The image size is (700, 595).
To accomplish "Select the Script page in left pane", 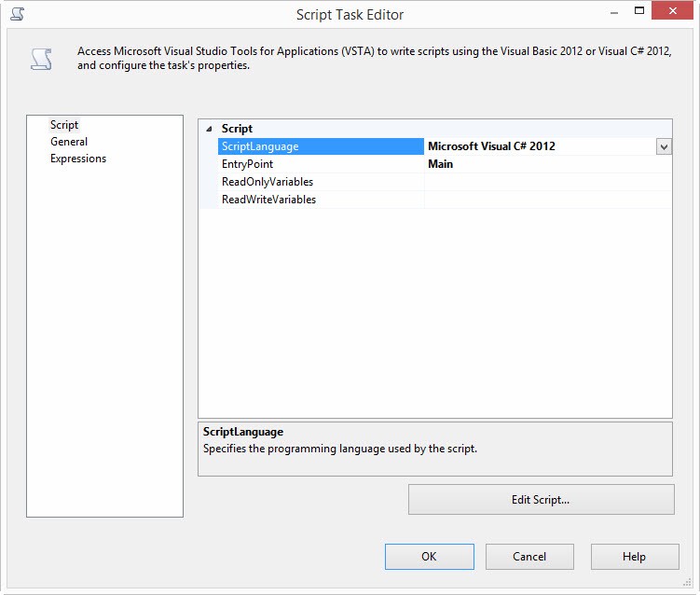I will 64,125.
